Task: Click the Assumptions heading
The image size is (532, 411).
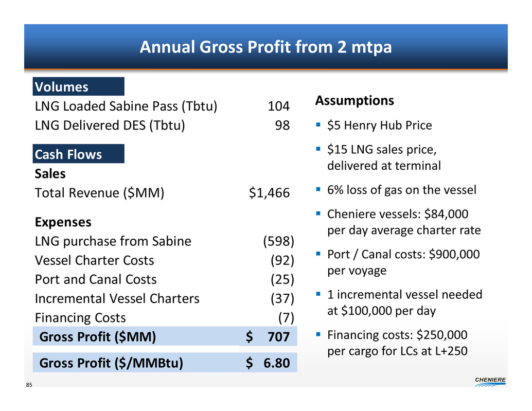Action: tap(354, 100)
